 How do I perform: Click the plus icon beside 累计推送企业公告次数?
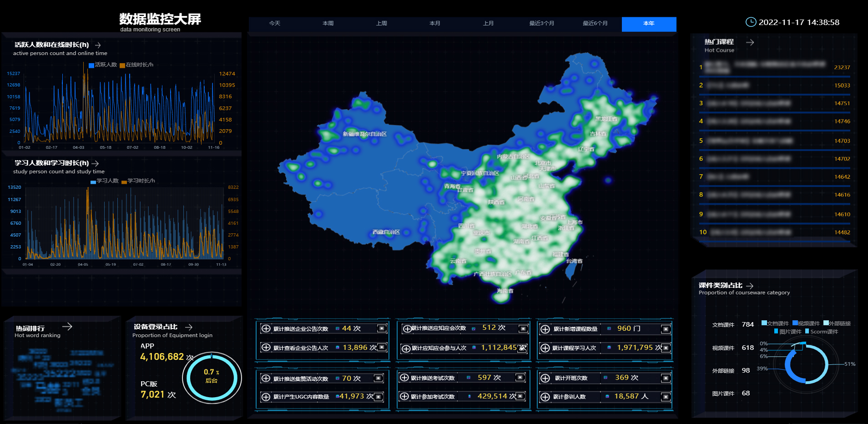click(x=266, y=328)
